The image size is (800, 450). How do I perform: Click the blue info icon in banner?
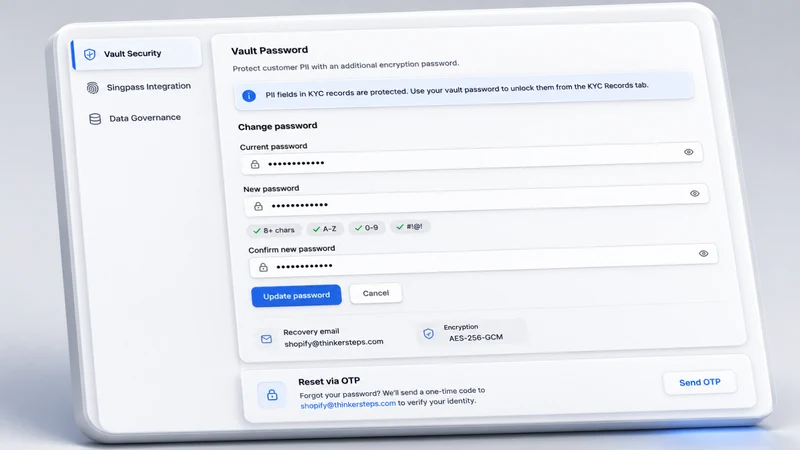[x=249, y=95]
